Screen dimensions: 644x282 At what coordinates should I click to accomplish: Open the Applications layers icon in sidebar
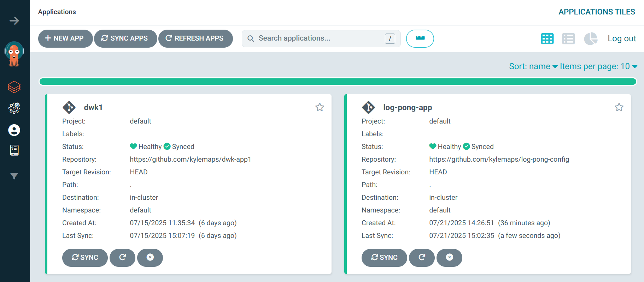(14, 87)
